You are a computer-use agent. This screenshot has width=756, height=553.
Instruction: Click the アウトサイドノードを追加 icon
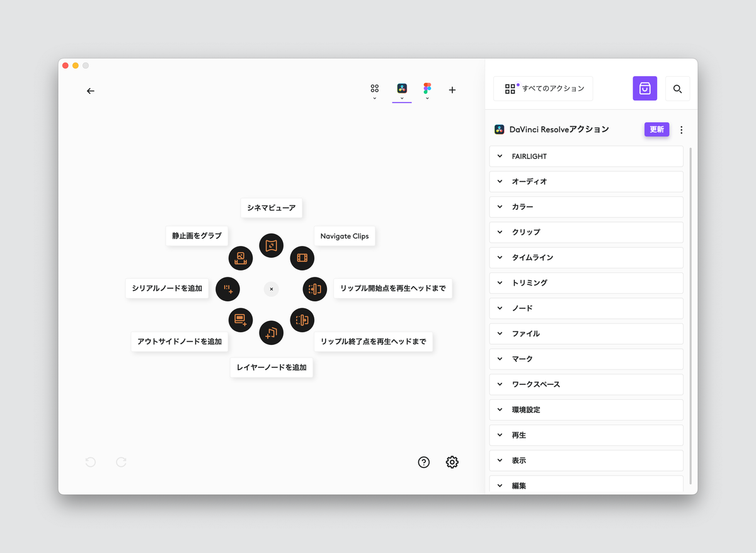[240, 320]
